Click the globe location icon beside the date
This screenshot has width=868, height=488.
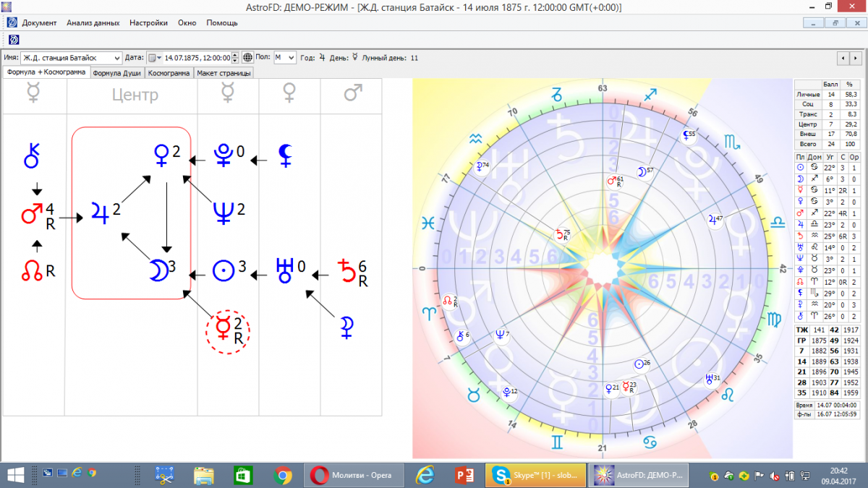[x=247, y=58]
